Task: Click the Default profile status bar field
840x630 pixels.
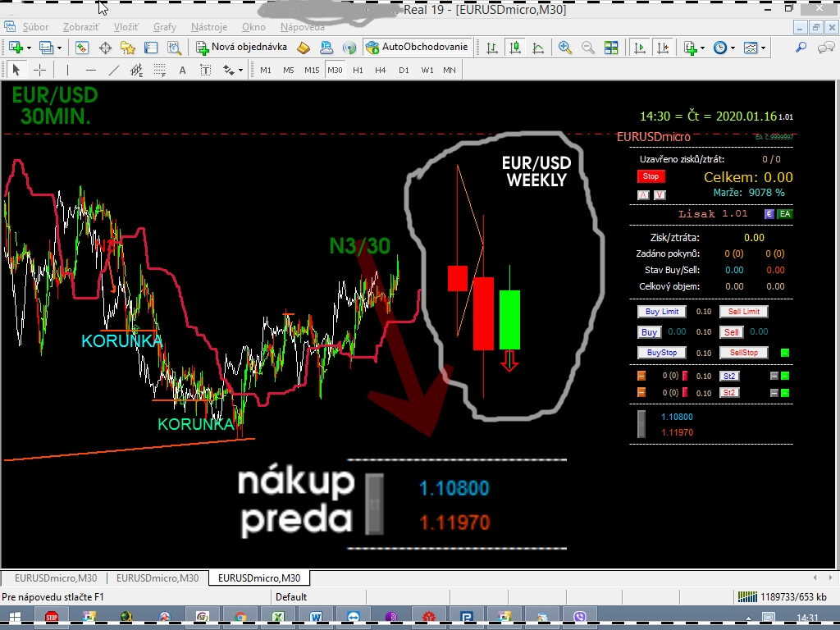Action: [319, 597]
